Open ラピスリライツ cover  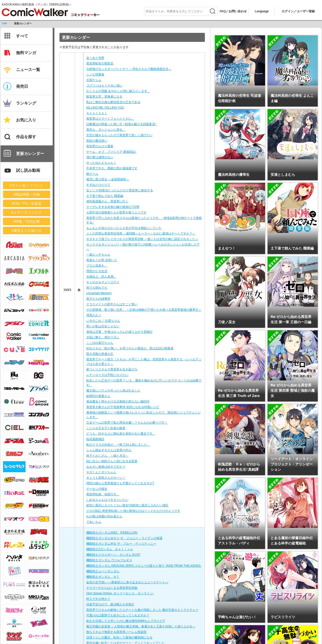(293, 587)
